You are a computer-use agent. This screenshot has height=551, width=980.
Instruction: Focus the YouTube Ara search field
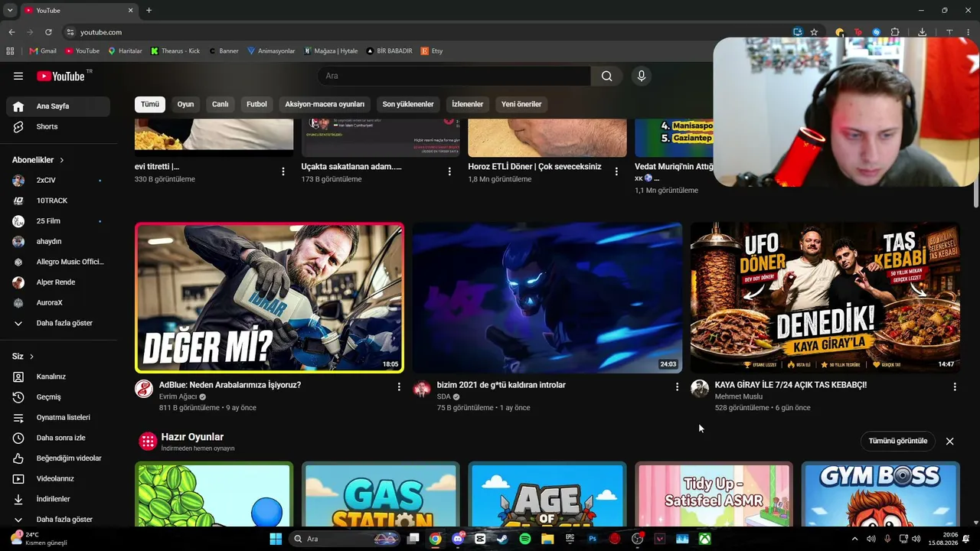coord(453,76)
